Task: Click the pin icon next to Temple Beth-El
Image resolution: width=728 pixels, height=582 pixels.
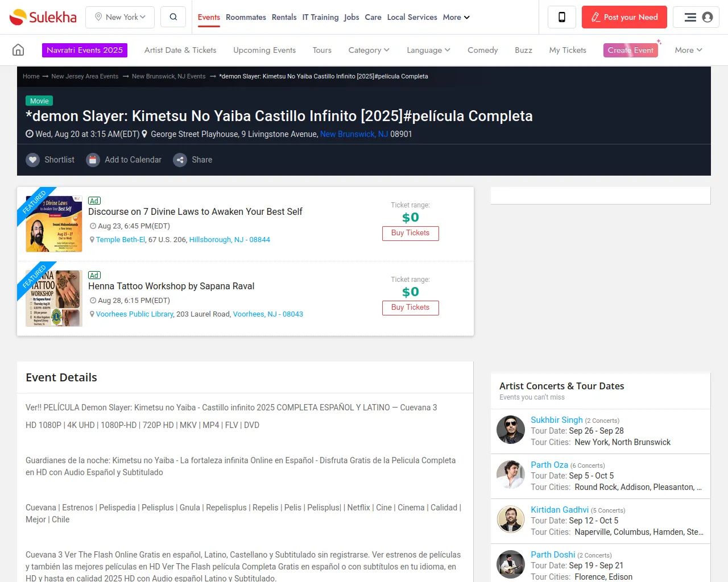Action: pos(92,240)
